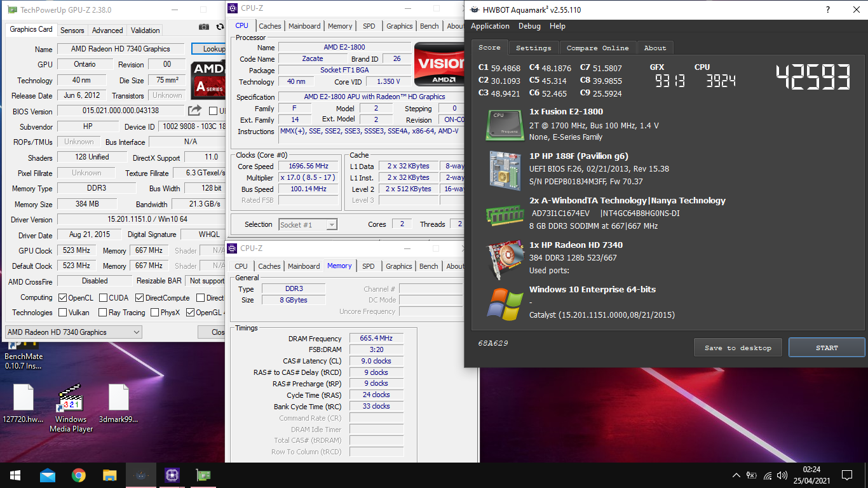
Task: Toggle the CUDA checkbox in GPU-Z
Action: pyautogui.click(x=102, y=298)
